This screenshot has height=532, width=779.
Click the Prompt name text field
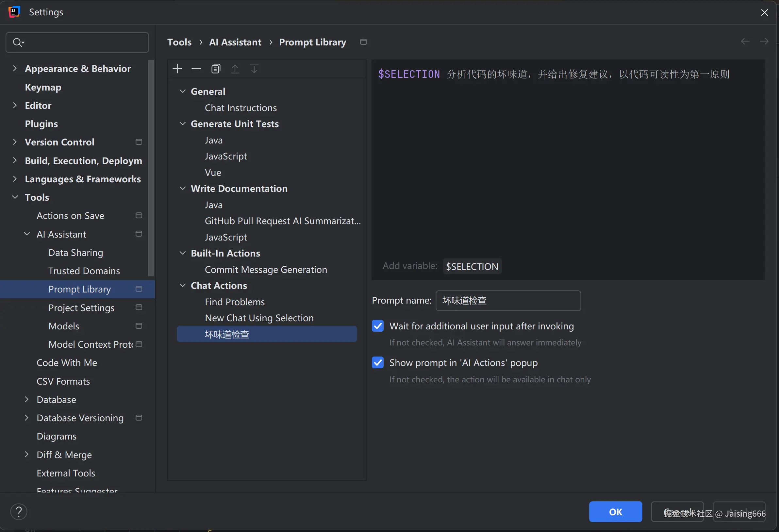[x=508, y=301]
